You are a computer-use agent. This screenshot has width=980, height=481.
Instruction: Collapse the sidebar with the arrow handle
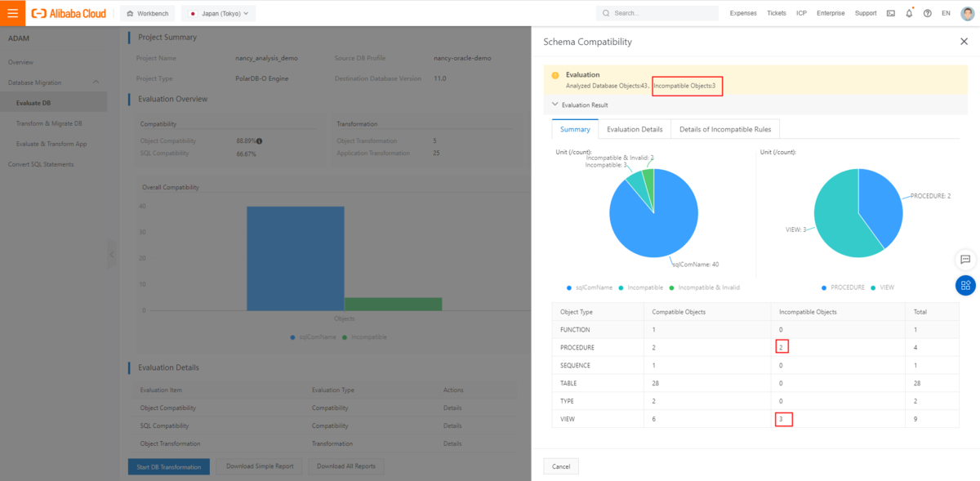112,255
